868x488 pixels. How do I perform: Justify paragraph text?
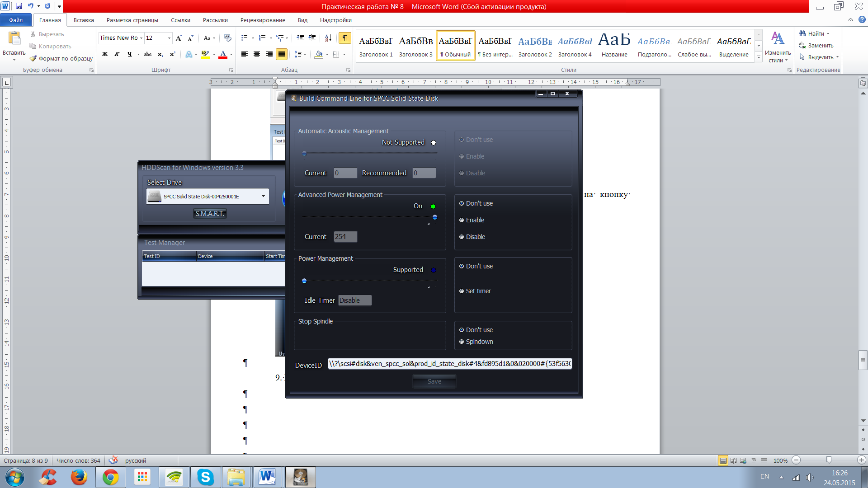pyautogui.click(x=282, y=54)
